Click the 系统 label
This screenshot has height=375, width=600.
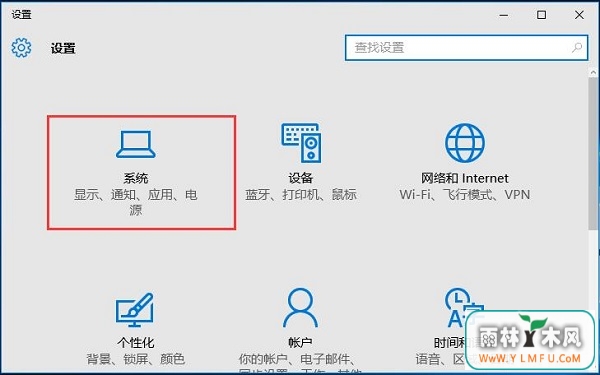coord(136,178)
